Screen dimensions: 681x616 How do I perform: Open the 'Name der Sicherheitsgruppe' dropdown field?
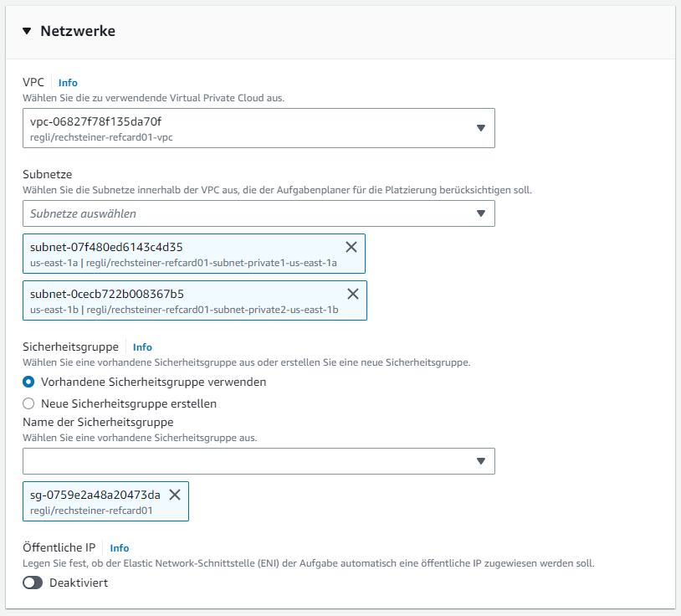(247, 461)
